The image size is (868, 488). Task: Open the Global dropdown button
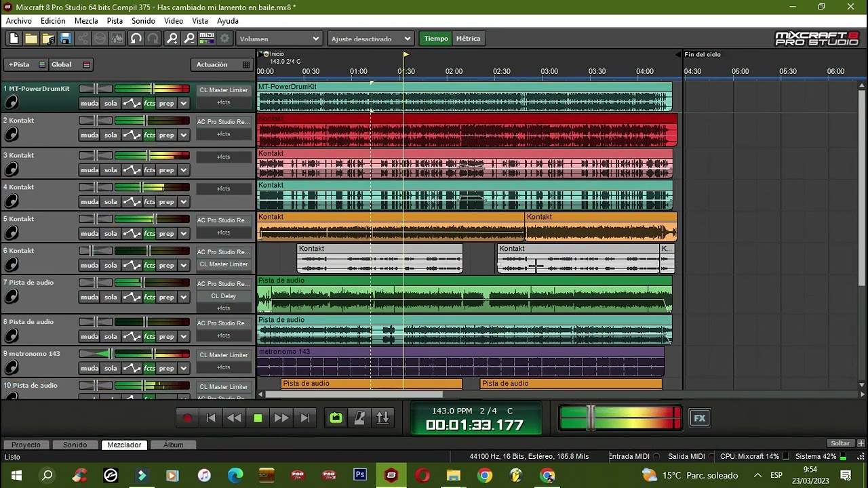click(x=70, y=65)
